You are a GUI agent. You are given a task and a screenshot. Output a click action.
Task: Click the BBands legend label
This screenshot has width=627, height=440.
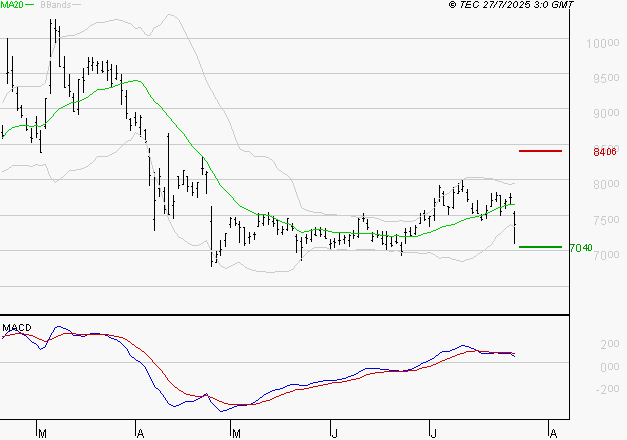coord(55,5)
